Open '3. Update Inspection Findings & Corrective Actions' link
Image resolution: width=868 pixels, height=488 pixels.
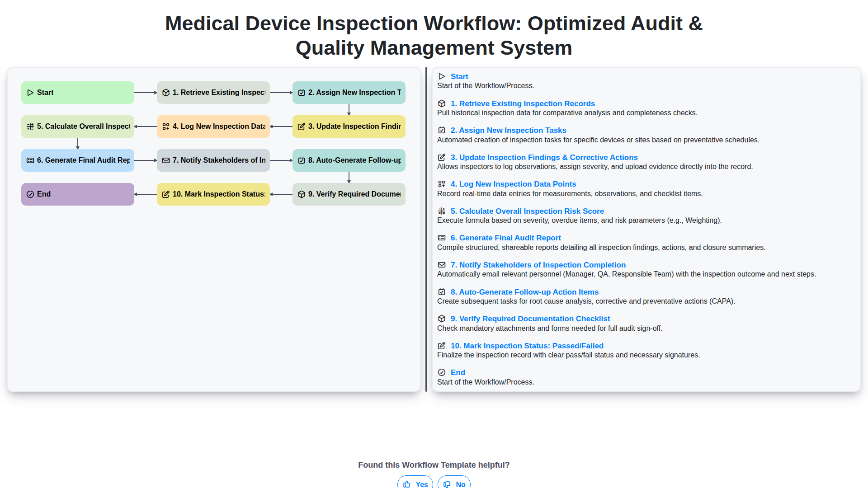[x=544, y=157]
